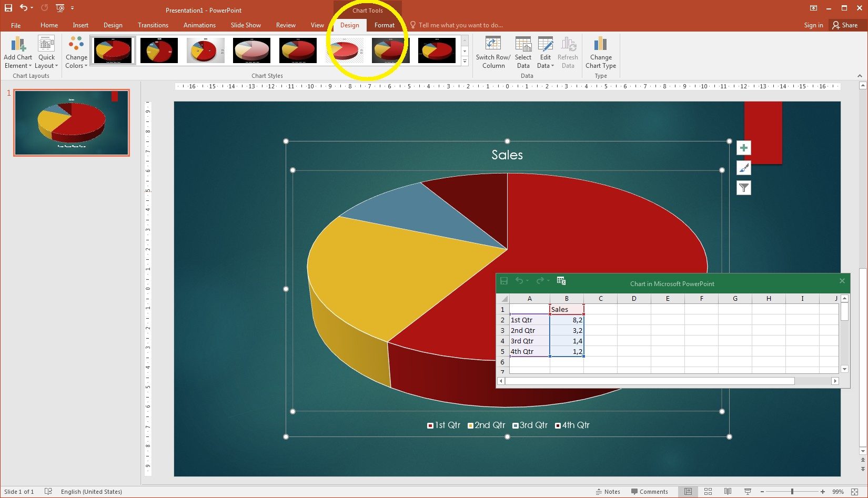Click the Chart Styles brush button

pyautogui.click(x=743, y=168)
